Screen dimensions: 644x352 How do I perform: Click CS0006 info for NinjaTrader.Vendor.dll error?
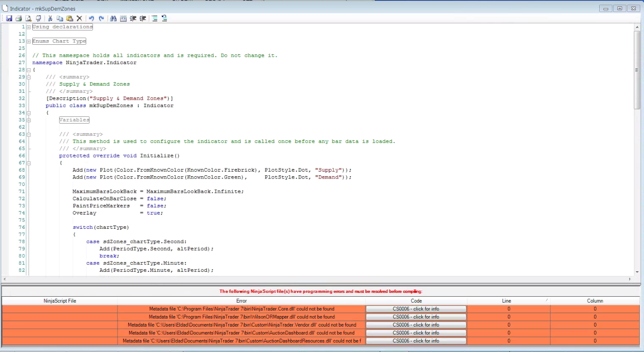416,325
